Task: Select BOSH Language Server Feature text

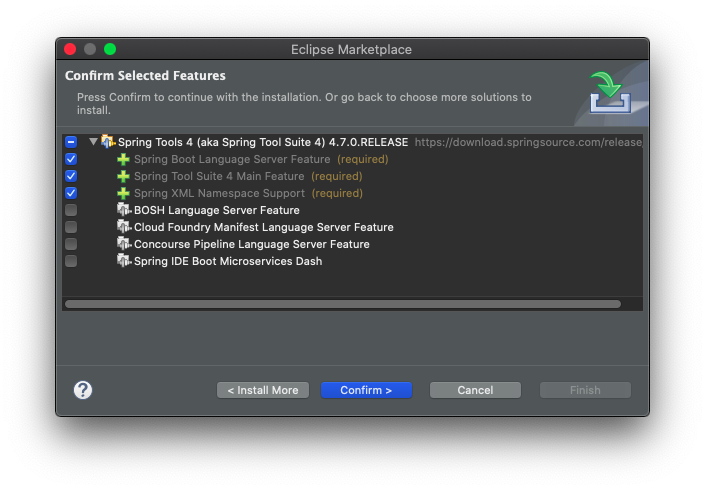Action: coord(217,210)
